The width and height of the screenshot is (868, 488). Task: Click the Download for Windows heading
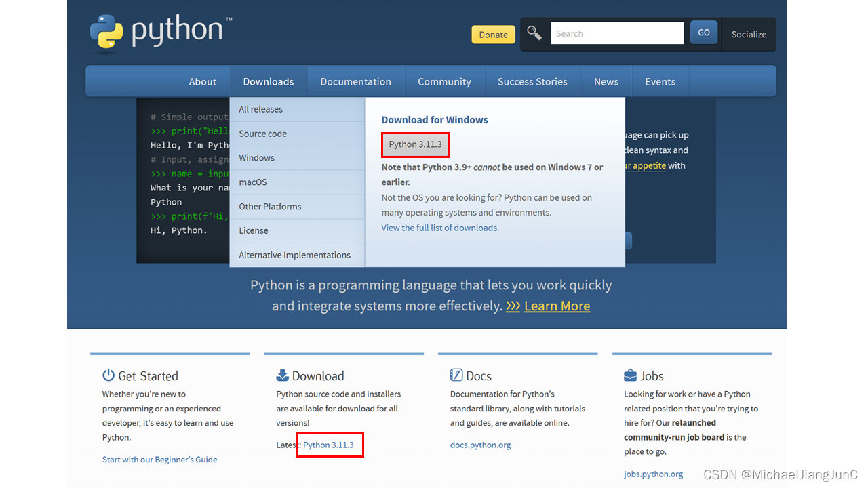tap(435, 120)
